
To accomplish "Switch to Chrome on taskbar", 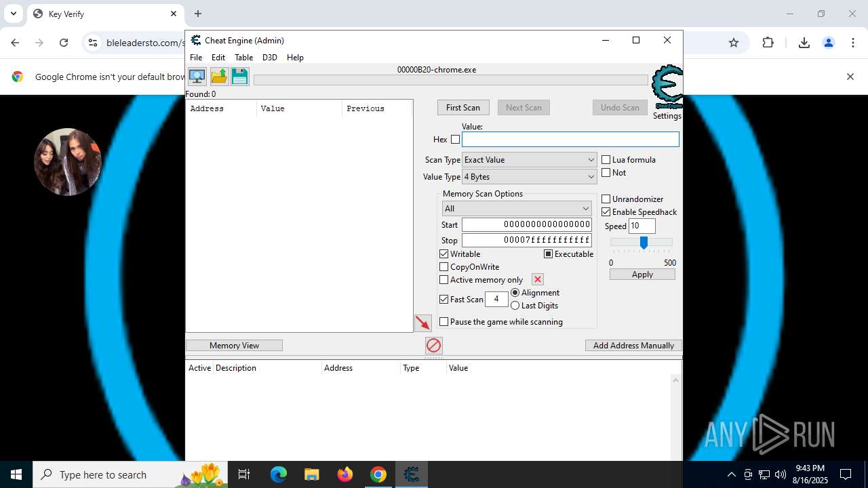I will coord(378,474).
